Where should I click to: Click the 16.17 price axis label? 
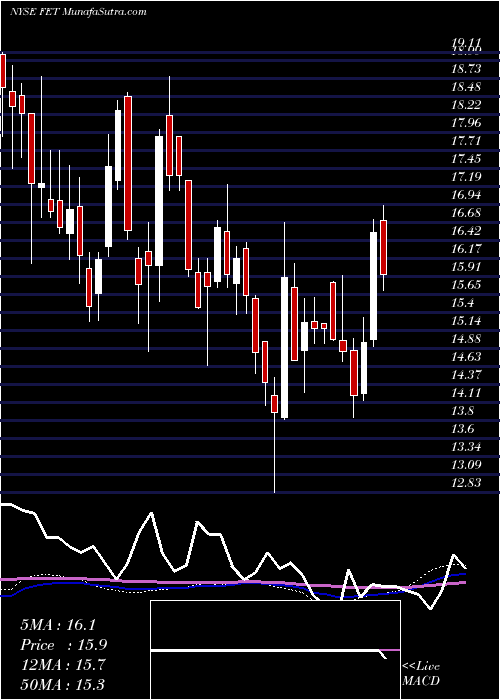click(466, 249)
